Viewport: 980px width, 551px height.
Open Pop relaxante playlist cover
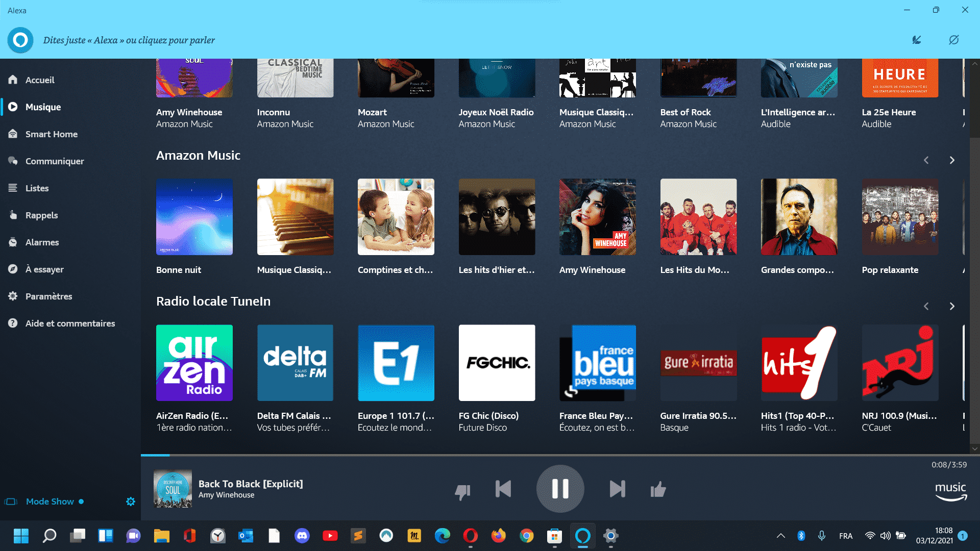coord(900,217)
